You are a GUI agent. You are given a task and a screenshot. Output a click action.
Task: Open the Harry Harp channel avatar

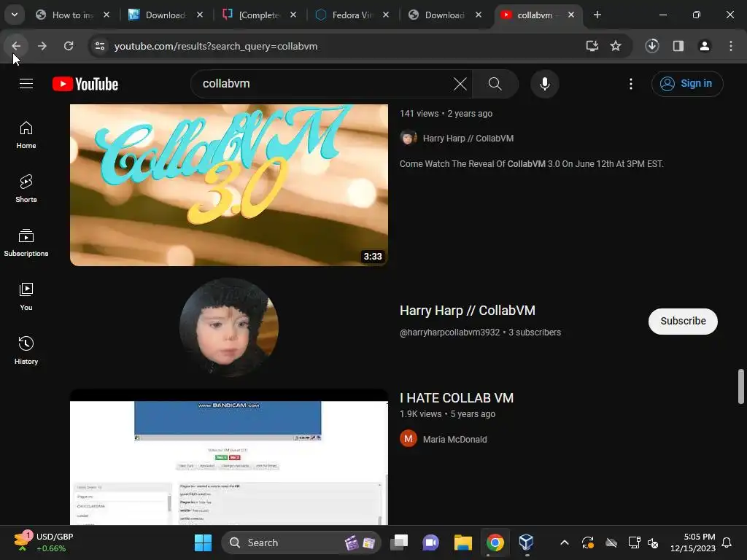click(228, 327)
